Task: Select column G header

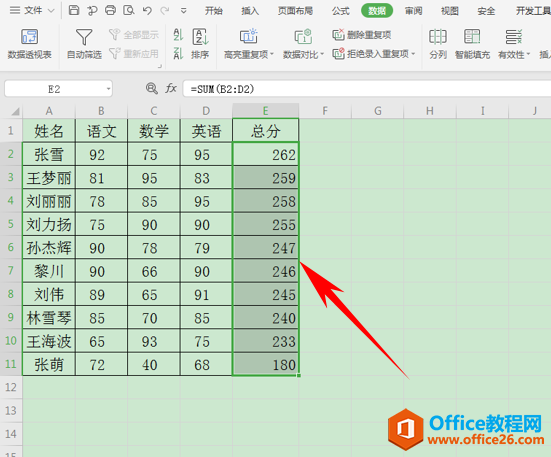Action: coord(378,111)
